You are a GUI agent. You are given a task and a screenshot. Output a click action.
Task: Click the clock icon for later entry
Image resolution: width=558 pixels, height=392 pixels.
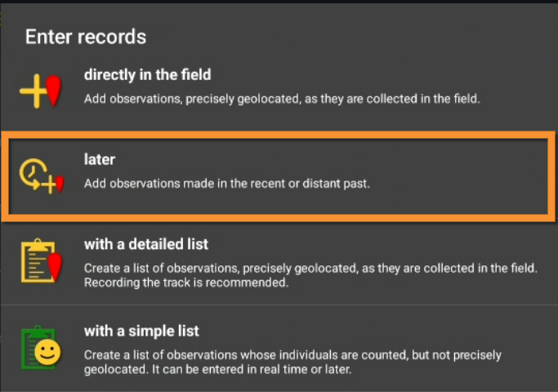click(37, 173)
